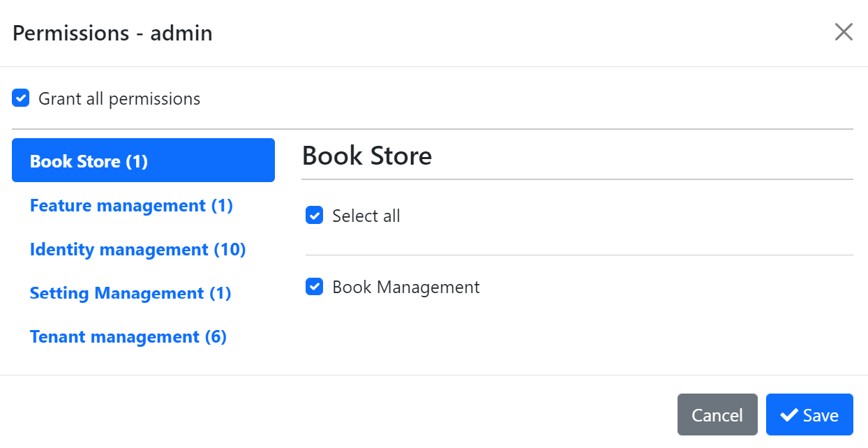This screenshot has height=448, width=868.
Task: Click the "Book Management" label text
Action: (406, 287)
